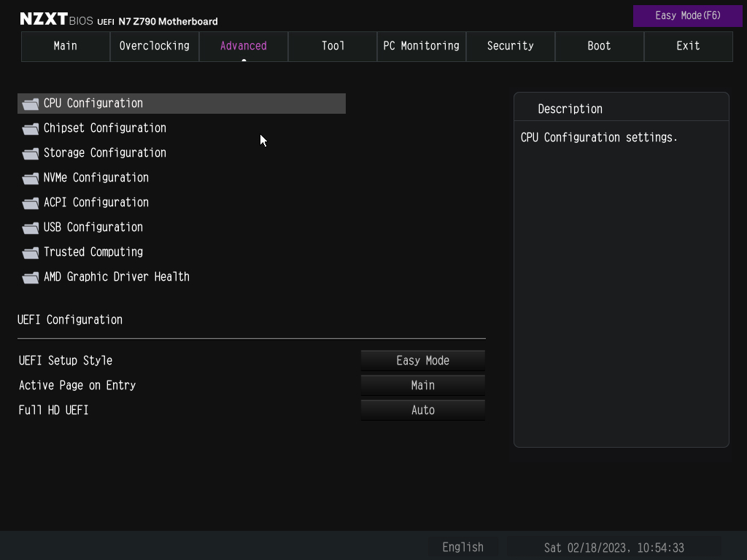This screenshot has width=747, height=560.
Task: Change the UEFI Setup Style setting
Action: [x=422, y=360]
